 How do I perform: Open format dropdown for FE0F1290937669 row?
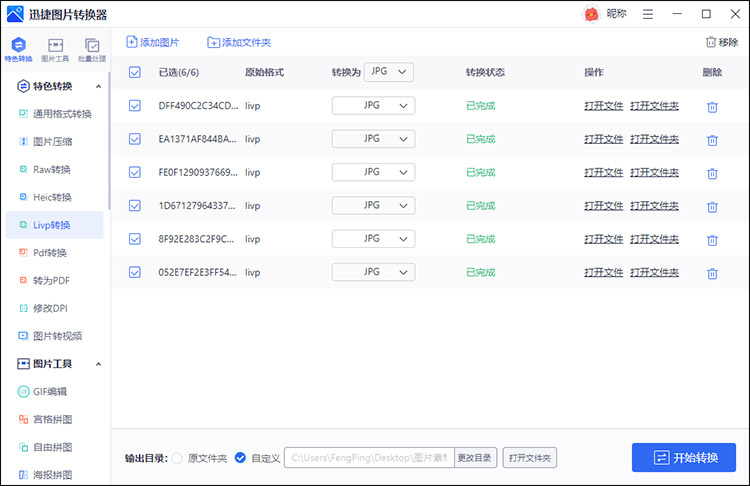[x=373, y=172]
